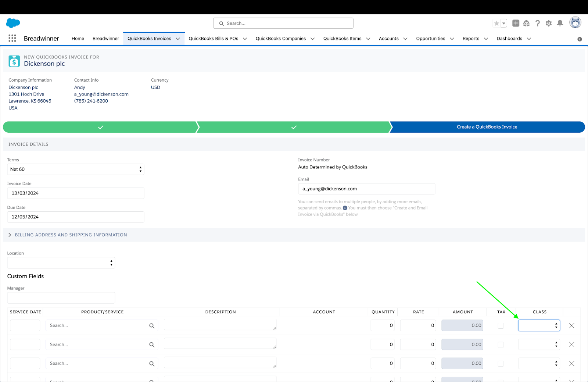Open the favorites list dropdown arrow
588x382 pixels.
504,24
